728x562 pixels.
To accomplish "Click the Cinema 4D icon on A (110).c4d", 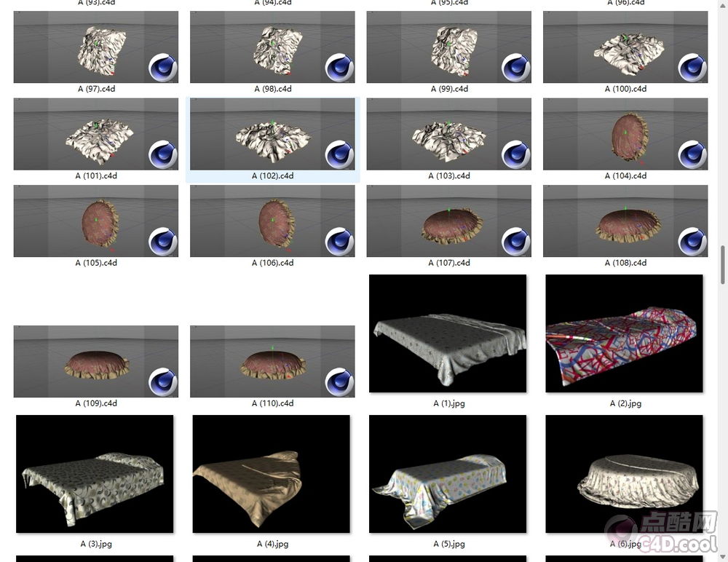I will pos(339,381).
